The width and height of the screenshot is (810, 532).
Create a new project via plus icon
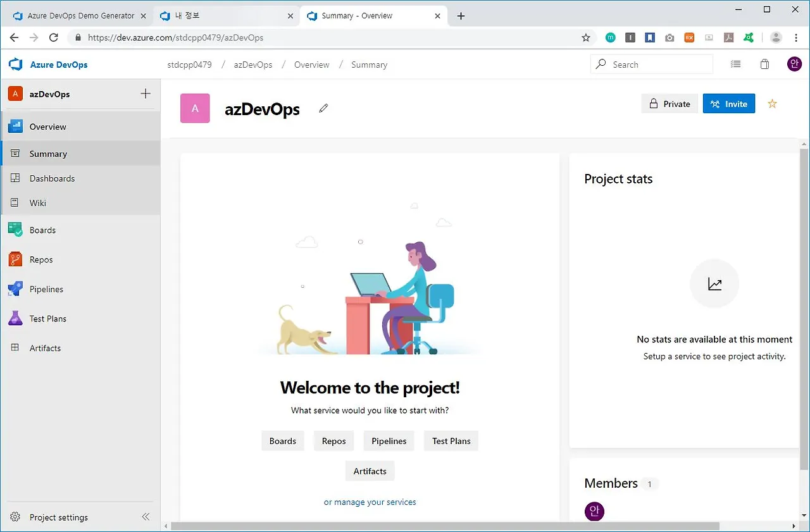pos(145,94)
